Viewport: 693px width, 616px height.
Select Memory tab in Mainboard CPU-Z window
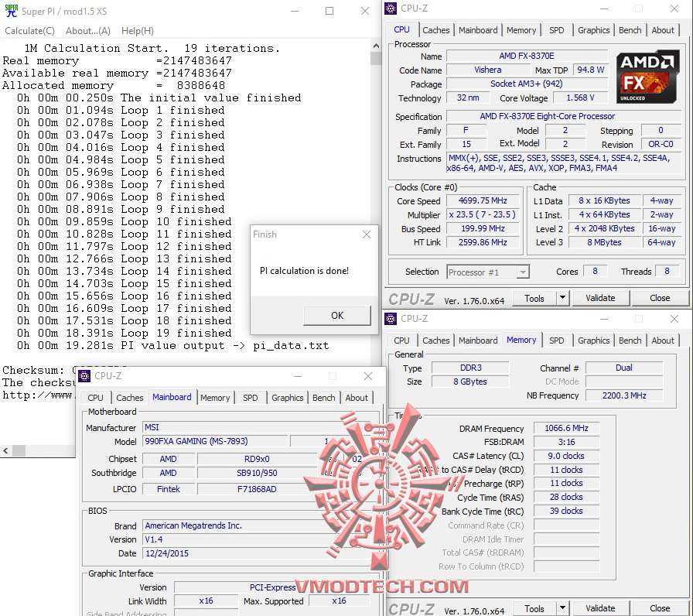pyautogui.click(x=215, y=398)
